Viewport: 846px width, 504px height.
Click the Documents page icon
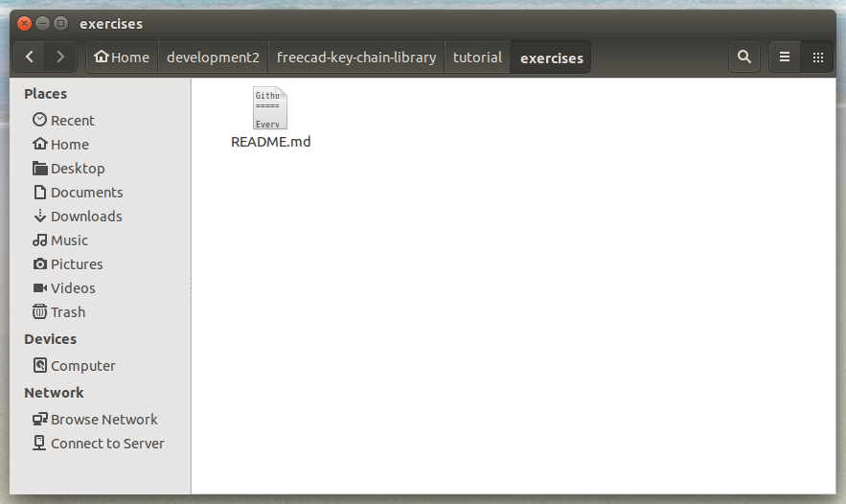39,192
